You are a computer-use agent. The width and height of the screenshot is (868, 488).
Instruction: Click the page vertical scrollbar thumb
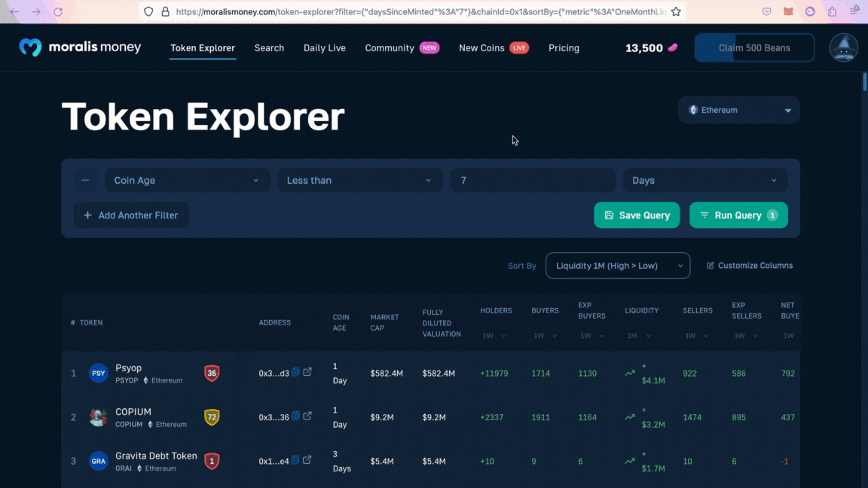pyautogui.click(x=864, y=82)
